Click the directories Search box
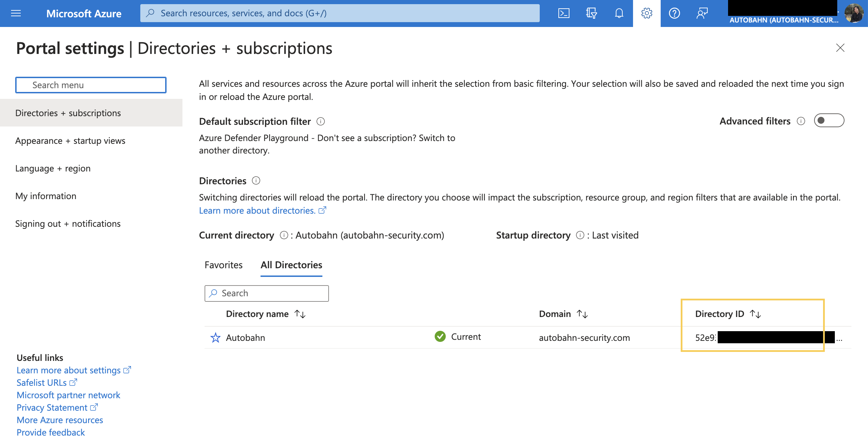The height and width of the screenshot is (448, 868). point(266,293)
